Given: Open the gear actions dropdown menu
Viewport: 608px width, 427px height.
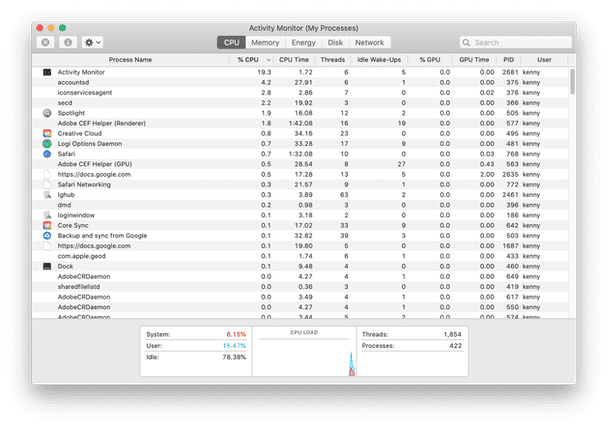Looking at the screenshot, I should pos(94,43).
